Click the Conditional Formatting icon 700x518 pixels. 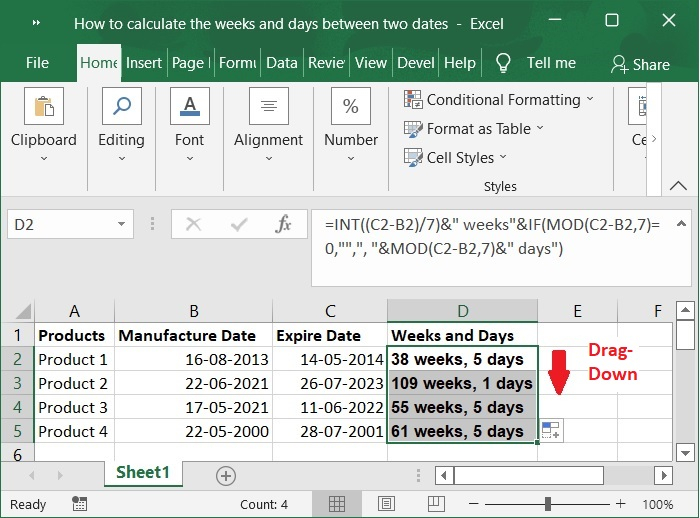pos(413,99)
